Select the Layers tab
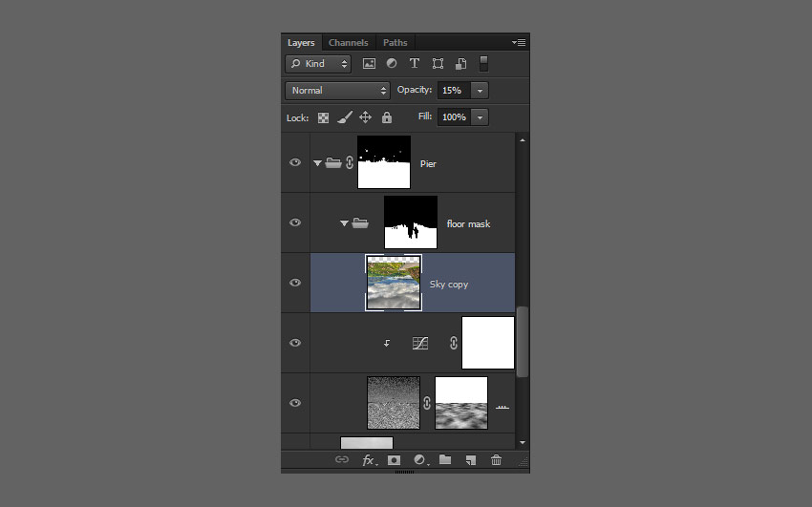The image size is (812, 507). coord(301,42)
